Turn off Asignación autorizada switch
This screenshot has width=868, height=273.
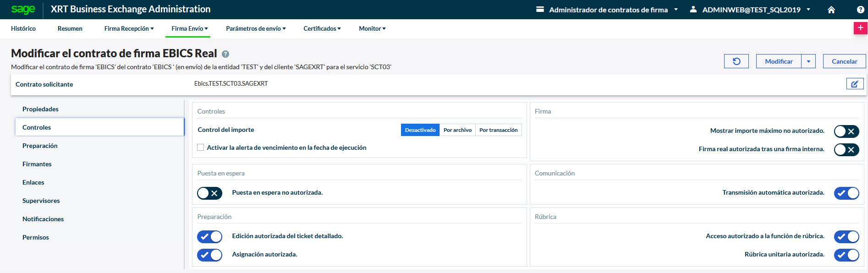tap(209, 255)
